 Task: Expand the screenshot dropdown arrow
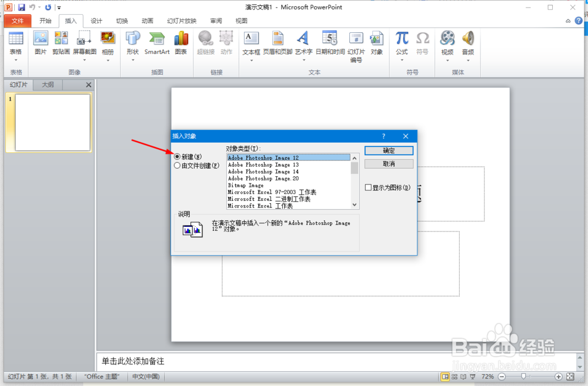click(84, 61)
